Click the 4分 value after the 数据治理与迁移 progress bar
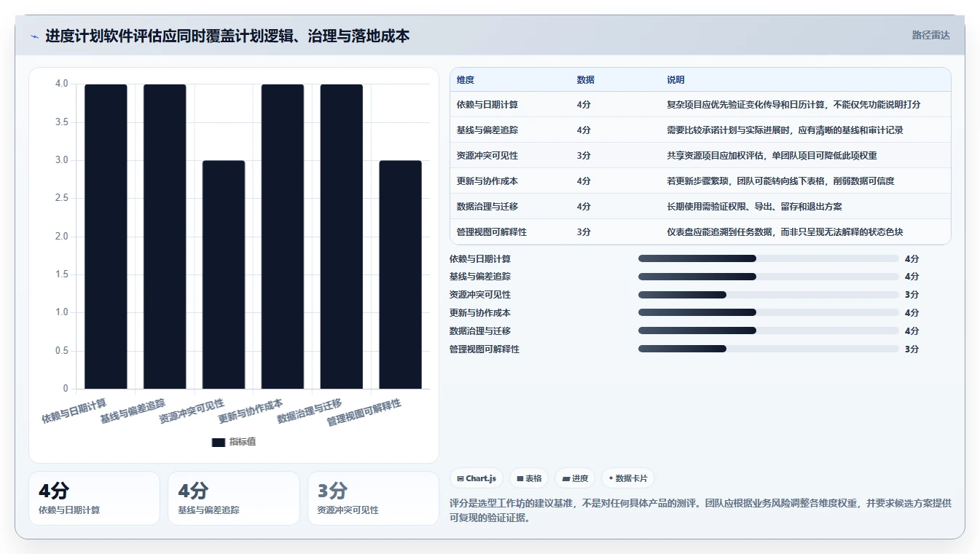980x554 pixels. (x=912, y=331)
